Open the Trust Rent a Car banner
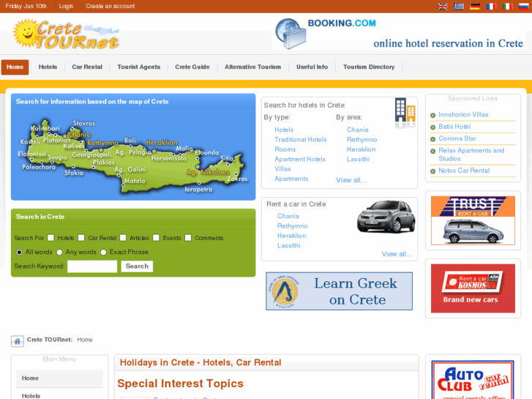This screenshot has width=532, height=399. [473, 220]
